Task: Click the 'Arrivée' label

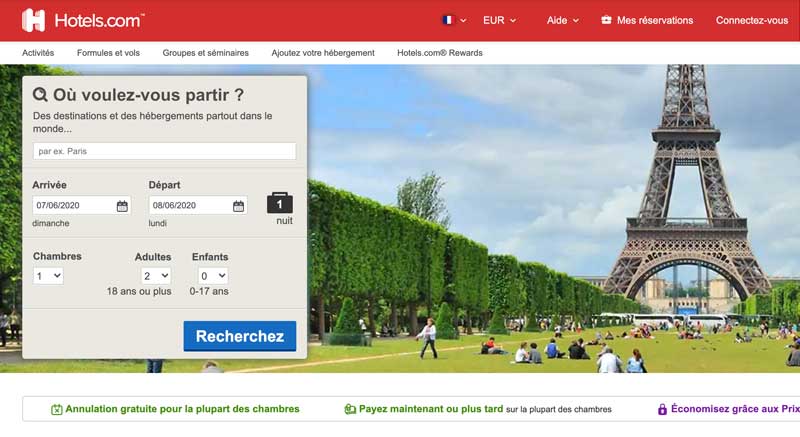Action: (x=49, y=185)
